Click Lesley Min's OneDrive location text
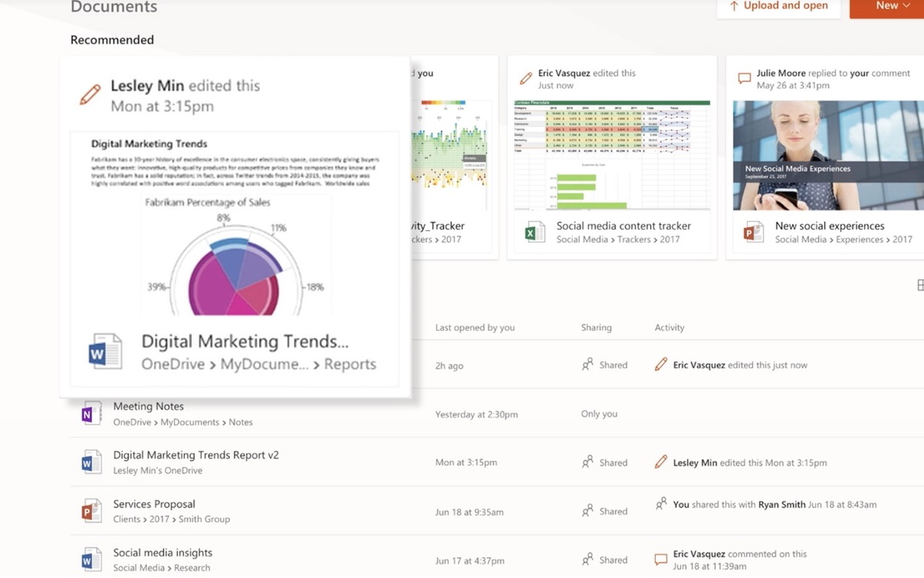Viewport: 924px width, 578px height. pyautogui.click(x=158, y=470)
